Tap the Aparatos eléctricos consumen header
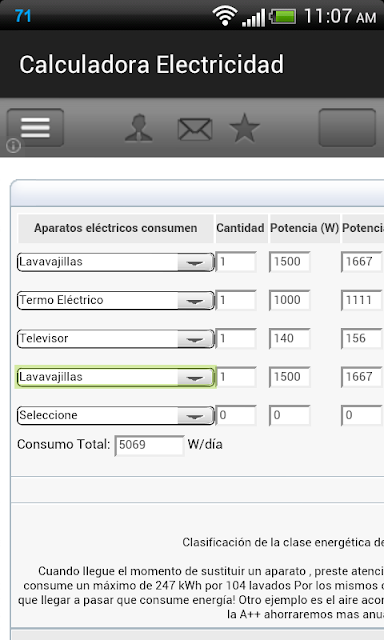Screen dimensions: 384x640 (x=116, y=228)
